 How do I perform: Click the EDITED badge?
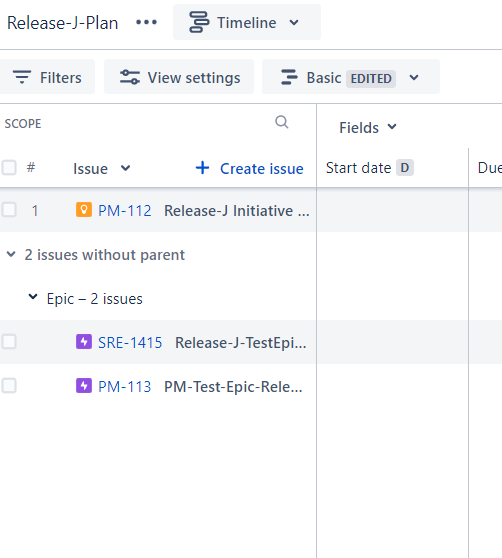click(x=371, y=79)
